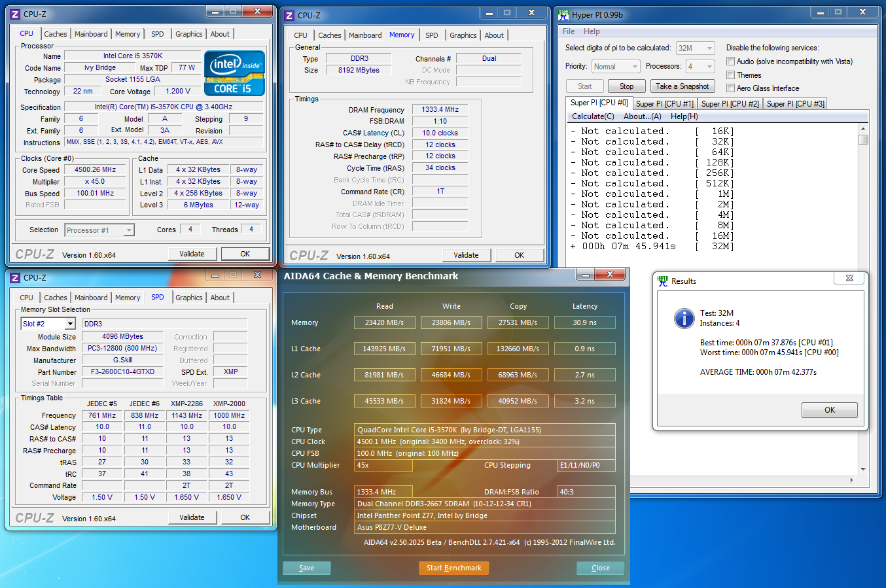Viewport: 886px width, 588px height.
Task: Click the Memory Read 23420 MB/s value
Action: coord(384,322)
